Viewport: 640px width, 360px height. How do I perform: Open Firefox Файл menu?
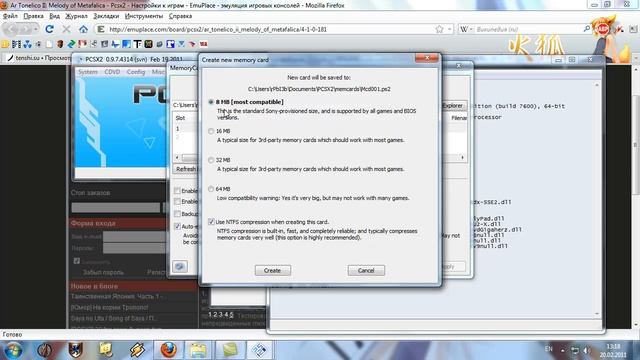[10, 16]
